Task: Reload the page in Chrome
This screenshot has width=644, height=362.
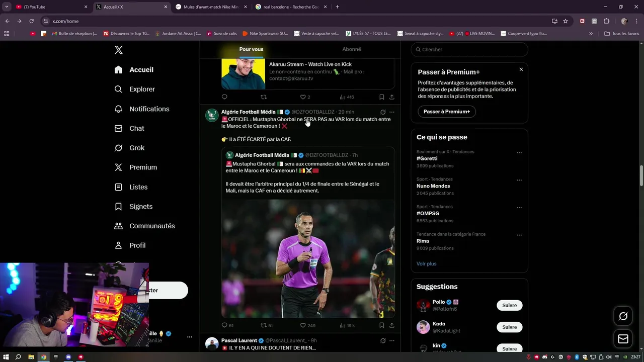Action: pyautogui.click(x=31, y=21)
